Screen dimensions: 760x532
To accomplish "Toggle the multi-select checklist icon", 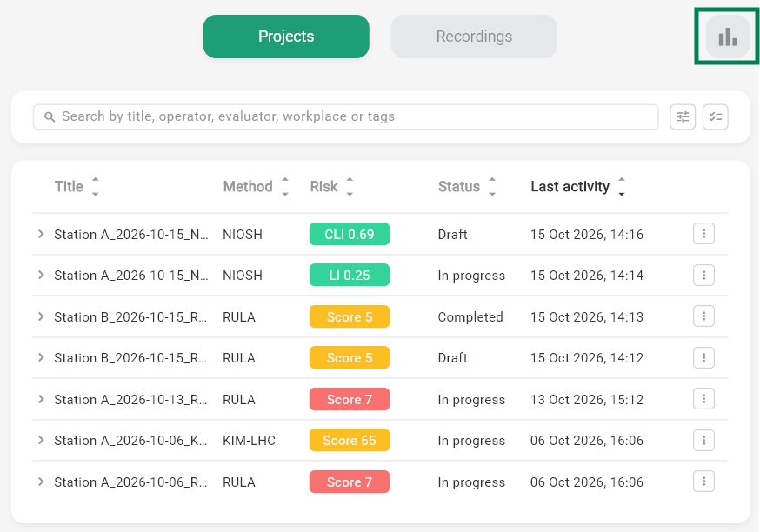I will [715, 116].
